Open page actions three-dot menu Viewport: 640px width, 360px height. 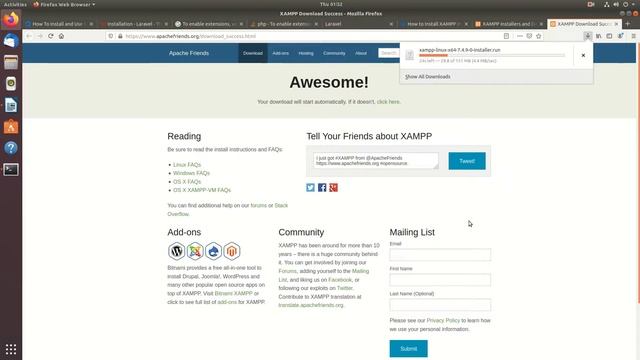pos(520,36)
